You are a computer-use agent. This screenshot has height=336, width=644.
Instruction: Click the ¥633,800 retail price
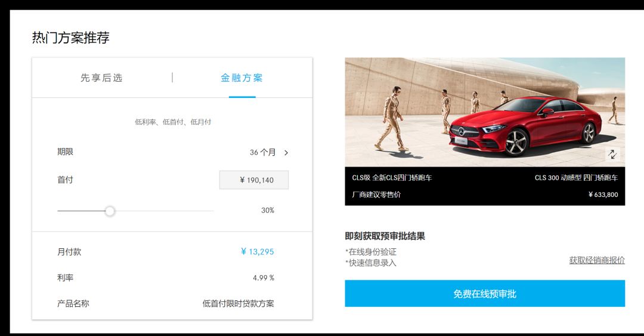click(x=603, y=195)
